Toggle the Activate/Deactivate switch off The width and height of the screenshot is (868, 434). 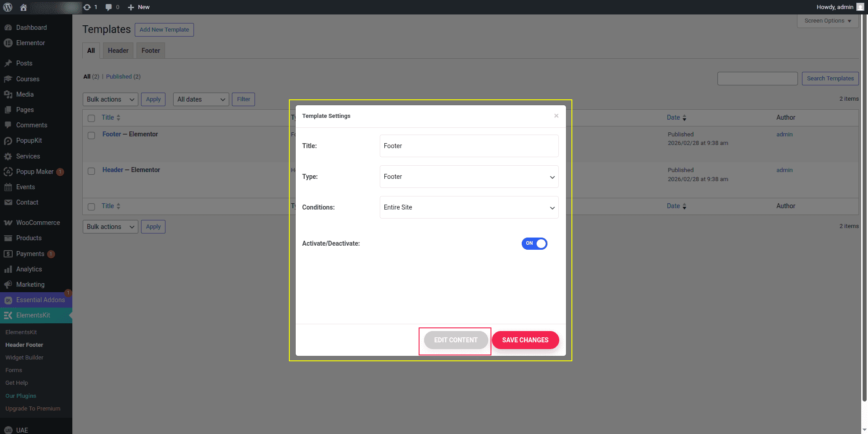pos(534,243)
